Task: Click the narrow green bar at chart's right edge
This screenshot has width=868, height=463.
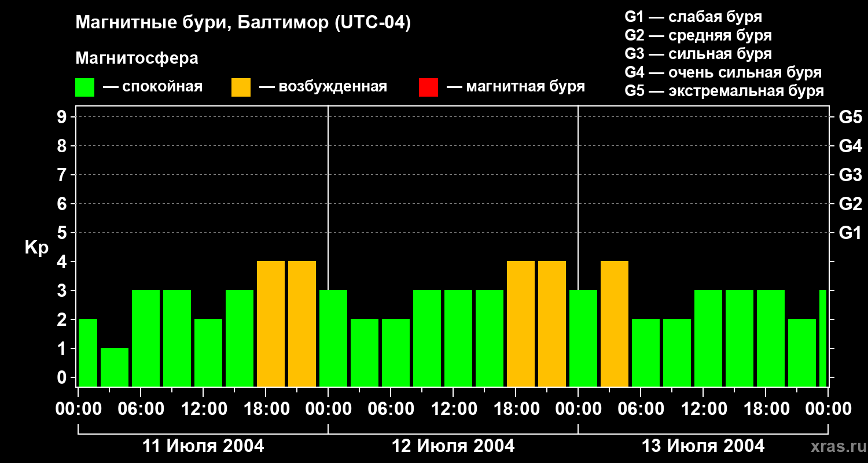Action: pos(823,339)
